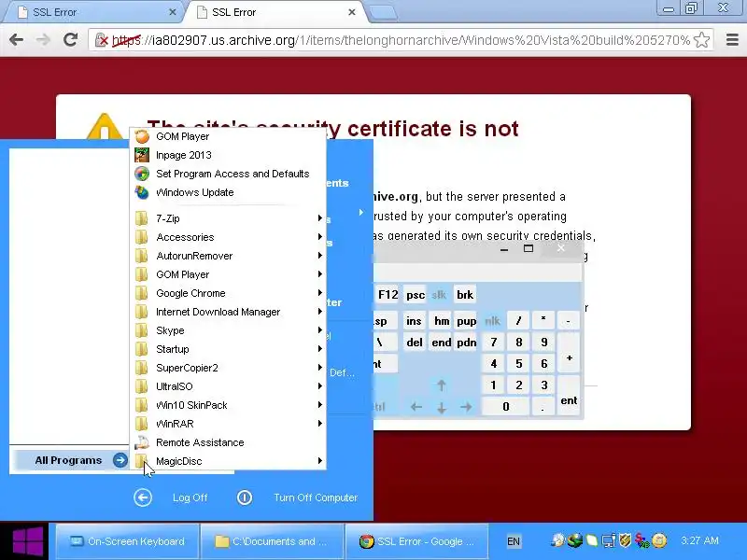
Task: Click numpad 5 key
Action: click(519, 364)
